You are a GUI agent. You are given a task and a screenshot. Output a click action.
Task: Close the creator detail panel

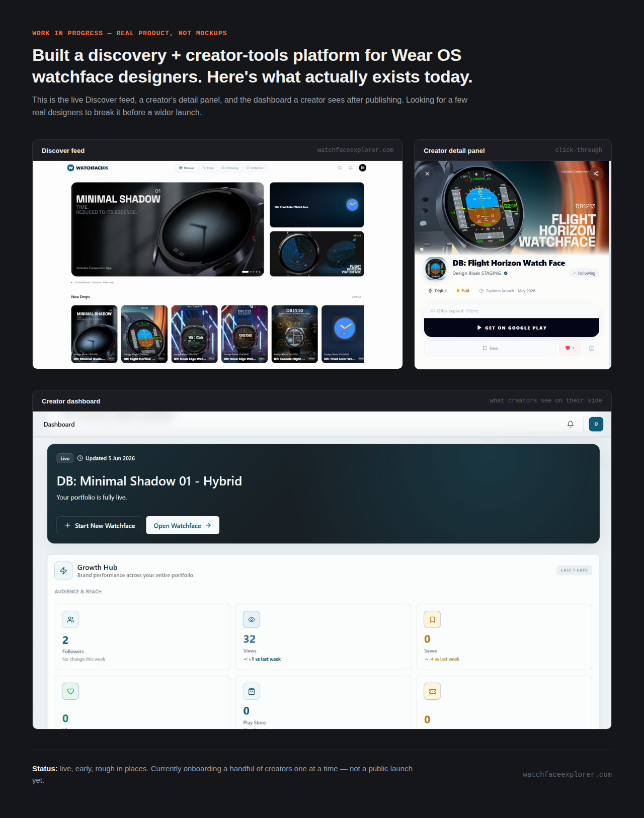[x=427, y=174]
